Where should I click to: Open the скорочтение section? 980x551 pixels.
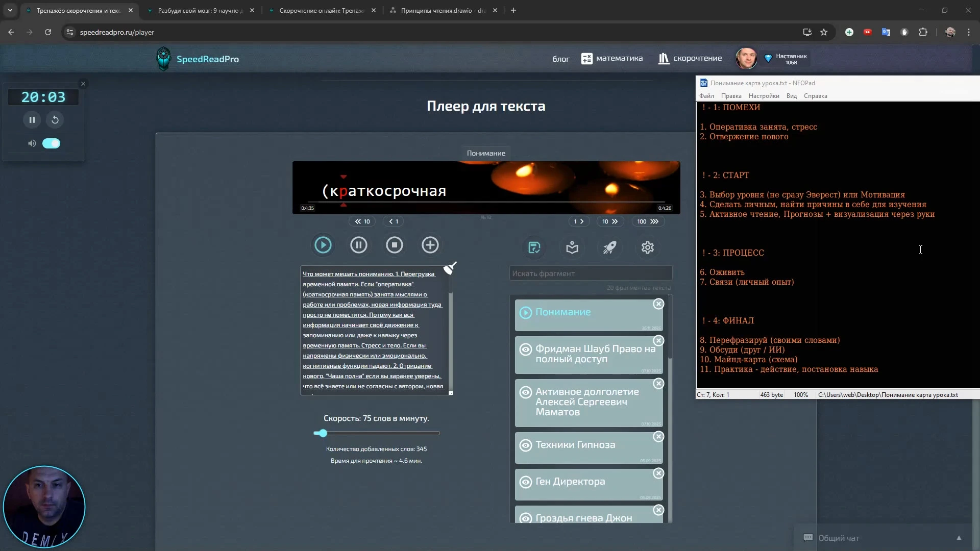[690, 59]
